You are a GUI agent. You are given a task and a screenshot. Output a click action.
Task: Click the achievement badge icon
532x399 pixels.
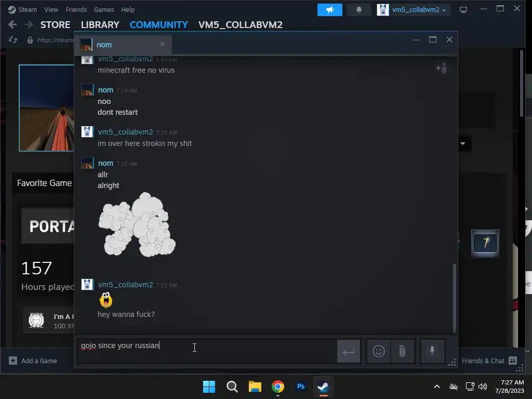click(x=36, y=320)
